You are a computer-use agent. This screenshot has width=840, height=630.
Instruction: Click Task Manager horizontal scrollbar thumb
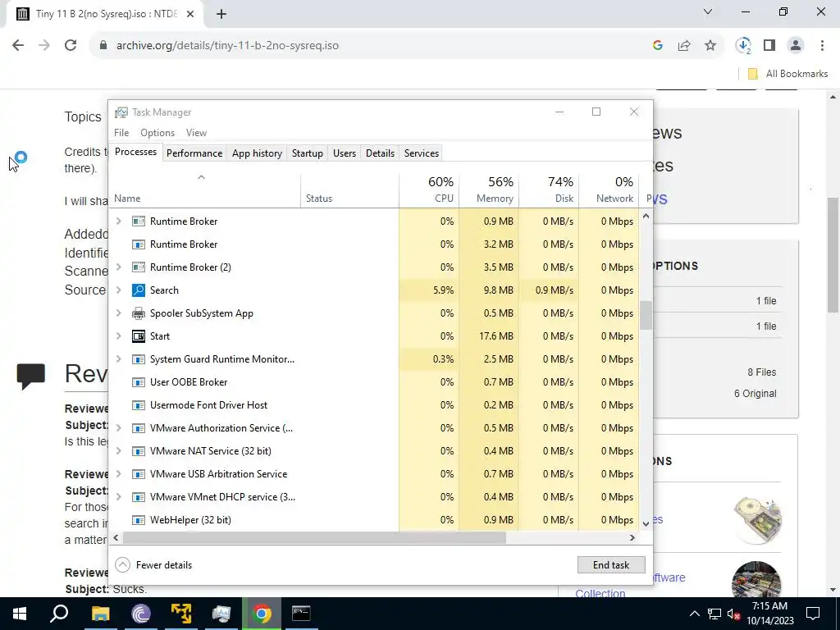(x=314, y=538)
